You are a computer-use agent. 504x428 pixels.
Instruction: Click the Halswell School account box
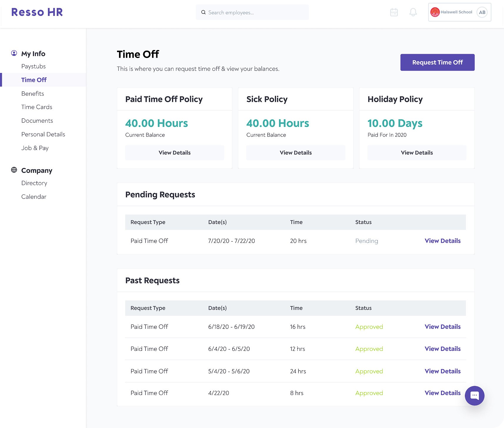pos(460,12)
